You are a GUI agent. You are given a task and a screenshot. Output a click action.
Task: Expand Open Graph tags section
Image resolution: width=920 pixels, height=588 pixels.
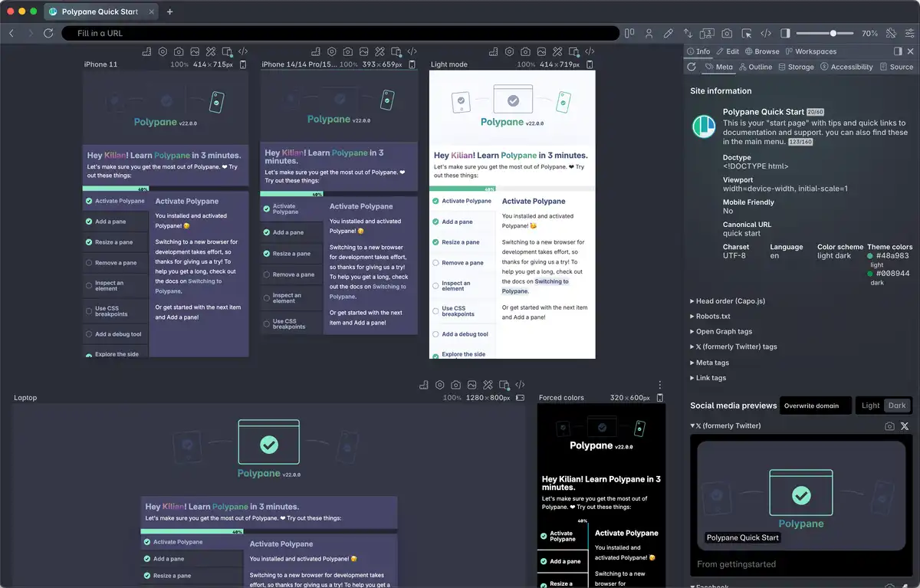point(721,332)
